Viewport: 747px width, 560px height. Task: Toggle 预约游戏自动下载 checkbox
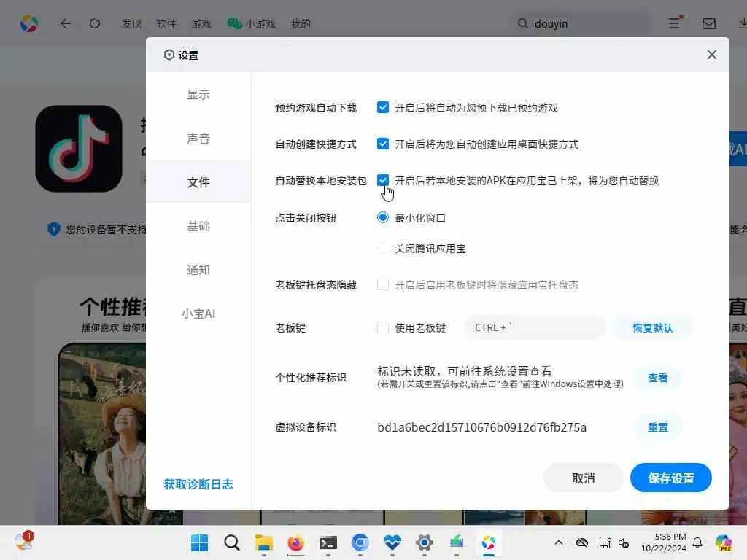click(382, 107)
